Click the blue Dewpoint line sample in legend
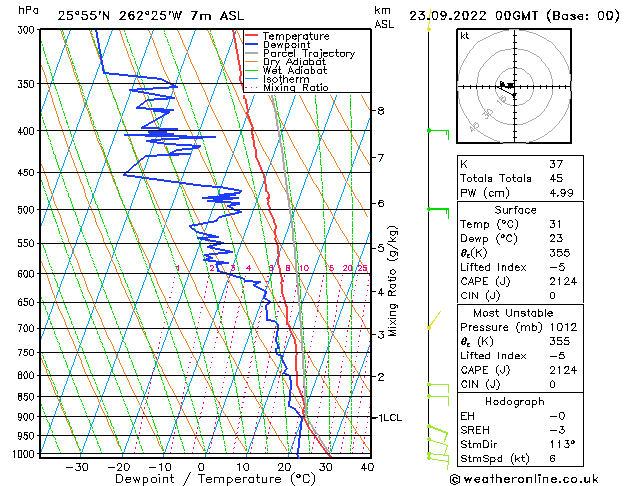This screenshot has height=486, width=629. [x=252, y=45]
